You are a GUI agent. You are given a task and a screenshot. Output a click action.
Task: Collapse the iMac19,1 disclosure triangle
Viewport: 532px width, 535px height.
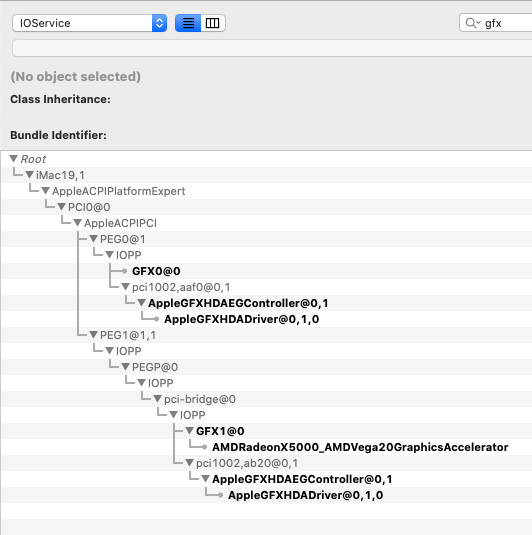click(29, 175)
